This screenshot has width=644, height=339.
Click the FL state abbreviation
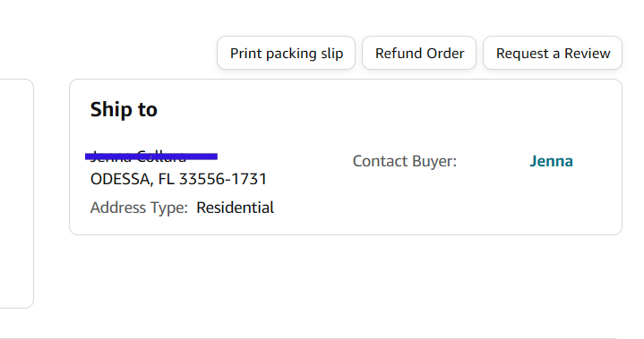tap(166, 179)
